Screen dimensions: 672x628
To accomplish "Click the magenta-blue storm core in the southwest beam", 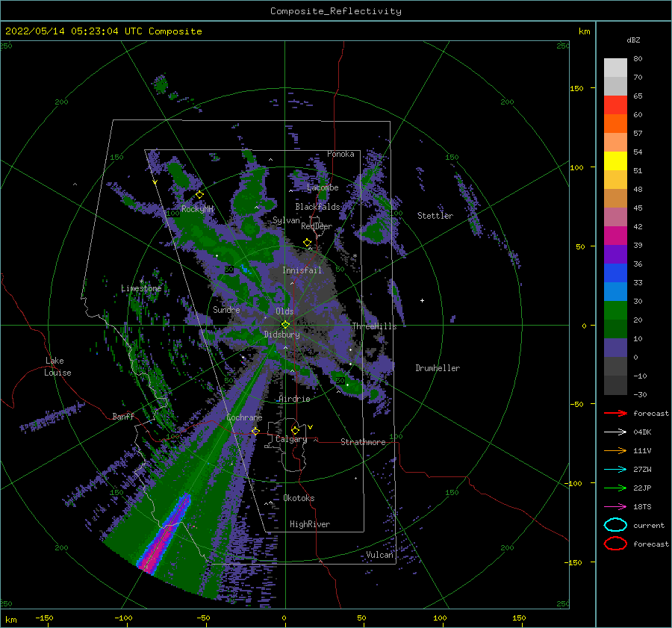I will point(165,534).
